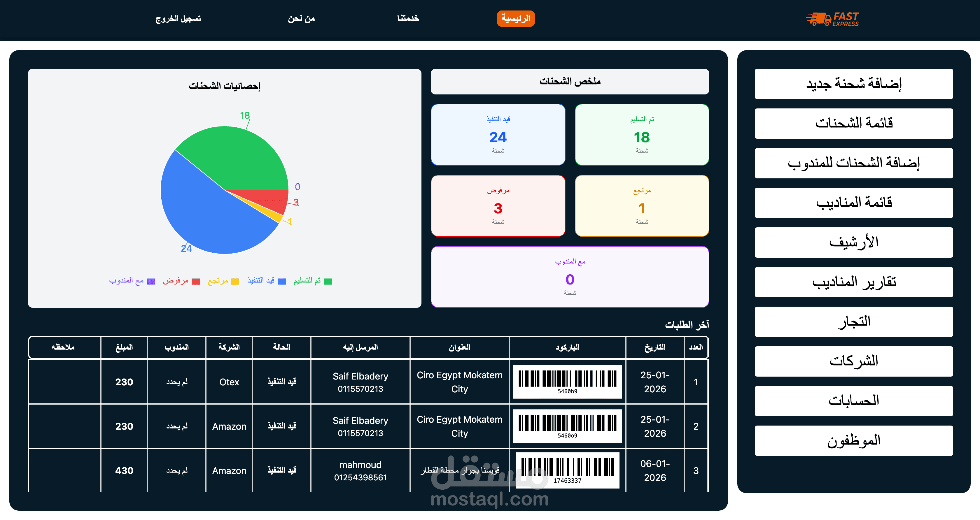The height and width of the screenshot is (520, 980).
Task: Click the المبلغ amount column header
Action: pos(124,347)
